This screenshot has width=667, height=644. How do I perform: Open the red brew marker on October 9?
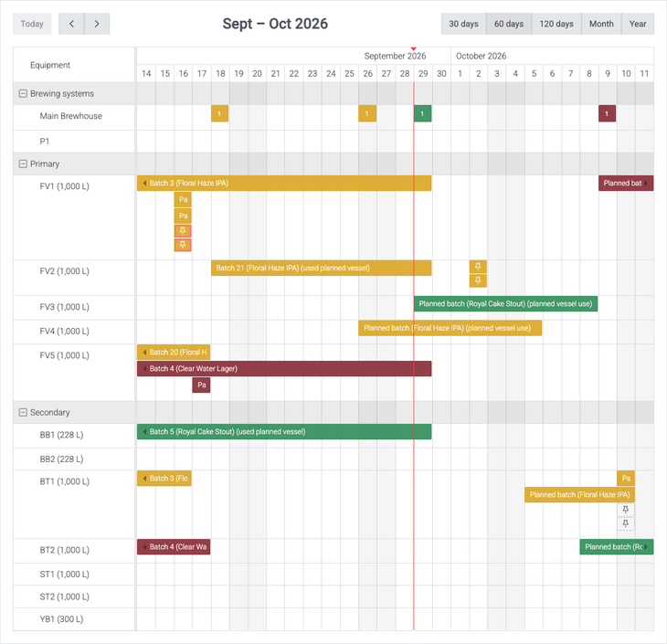[x=607, y=113]
